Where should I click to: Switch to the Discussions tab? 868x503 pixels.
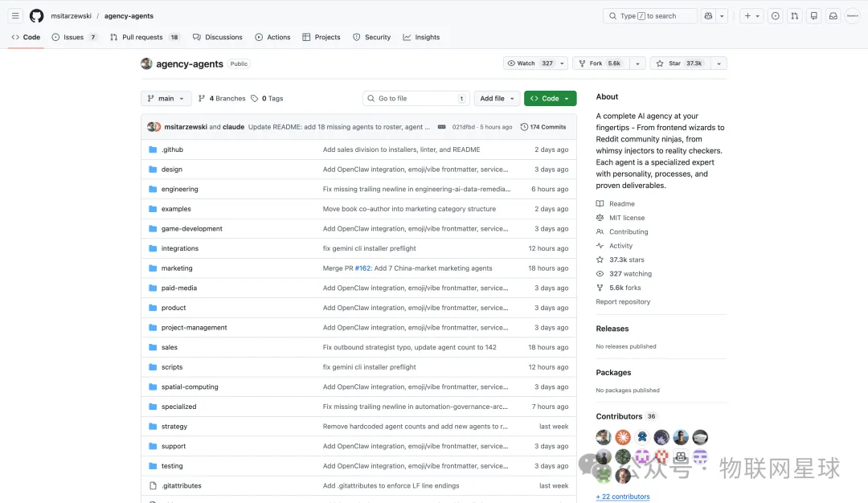tap(218, 37)
